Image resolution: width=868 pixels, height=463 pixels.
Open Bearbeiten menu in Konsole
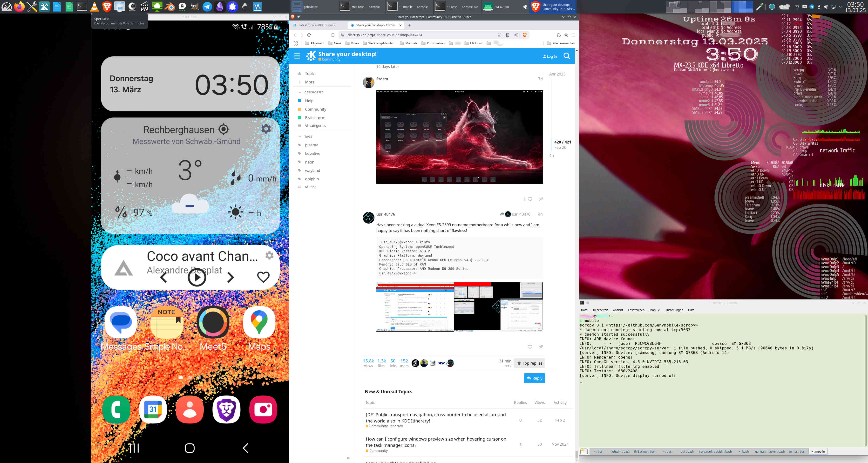pyautogui.click(x=600, y=310)
